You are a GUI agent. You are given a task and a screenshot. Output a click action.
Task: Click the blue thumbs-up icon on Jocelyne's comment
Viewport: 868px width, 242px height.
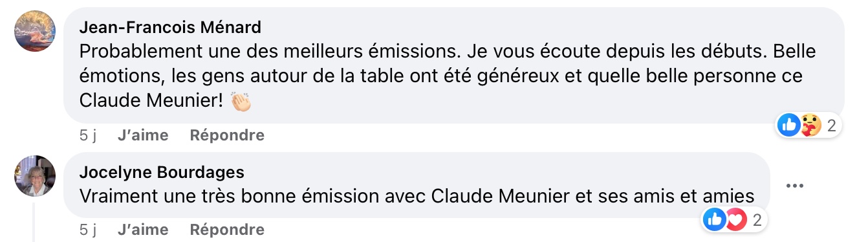(x=715, y=221)
